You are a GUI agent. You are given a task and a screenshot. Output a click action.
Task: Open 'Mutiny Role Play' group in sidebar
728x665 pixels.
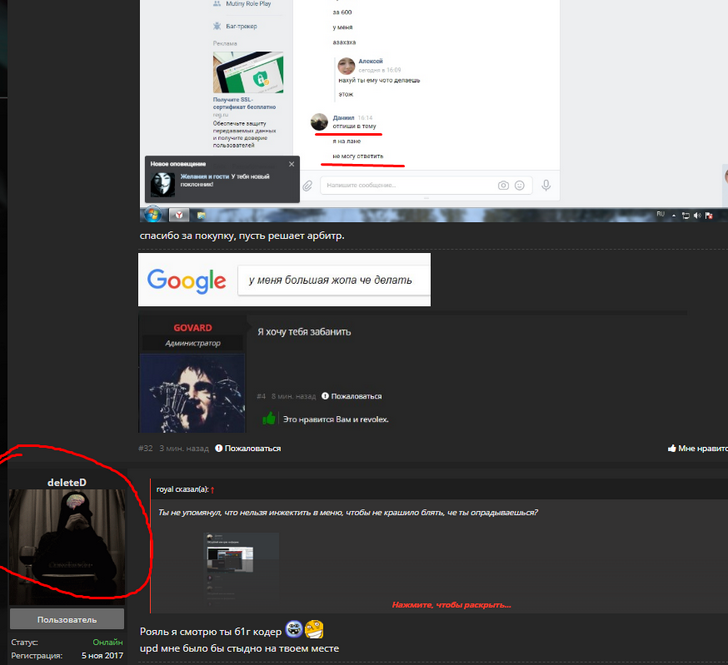248,4
